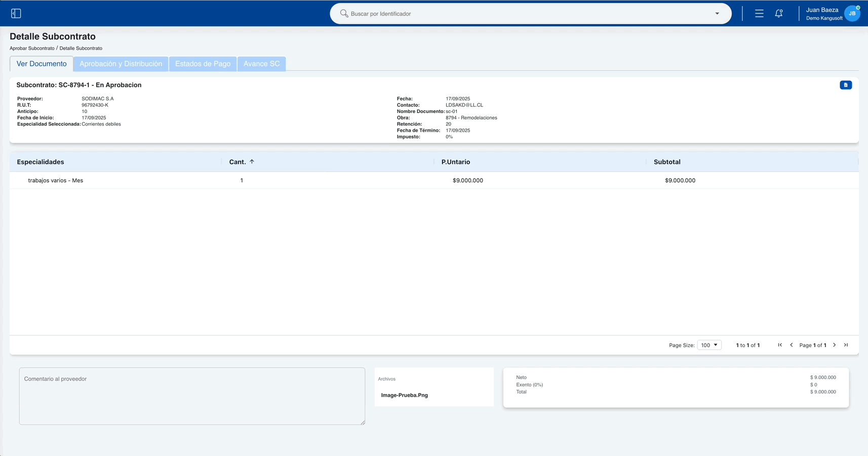Click the unit price cell $9.000.000

click(468, 180)
